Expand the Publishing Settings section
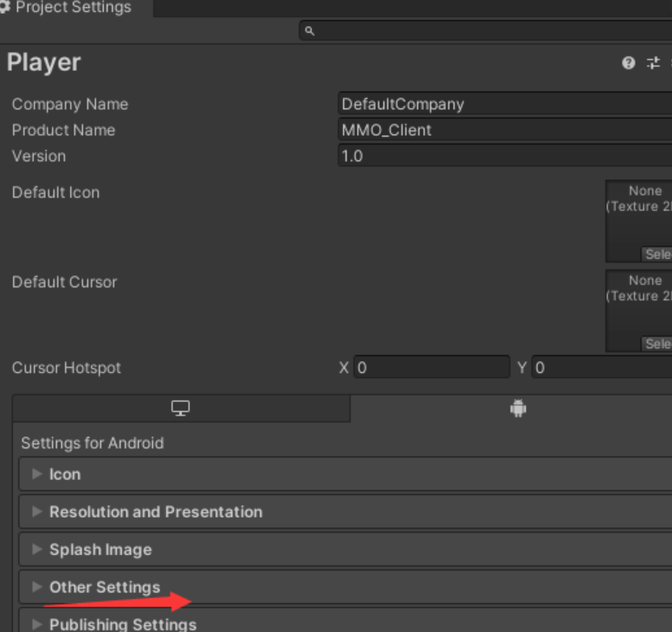 [x=346, y=621]
